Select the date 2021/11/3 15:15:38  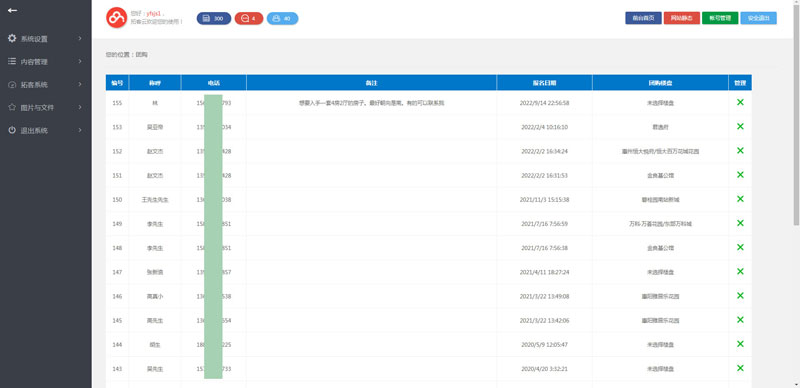[x=544, y=200]
